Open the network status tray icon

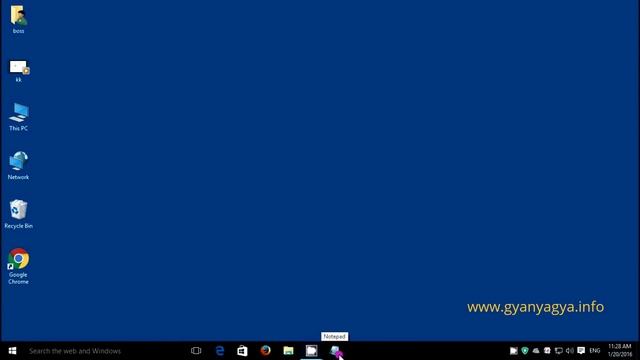pos(559,351)
